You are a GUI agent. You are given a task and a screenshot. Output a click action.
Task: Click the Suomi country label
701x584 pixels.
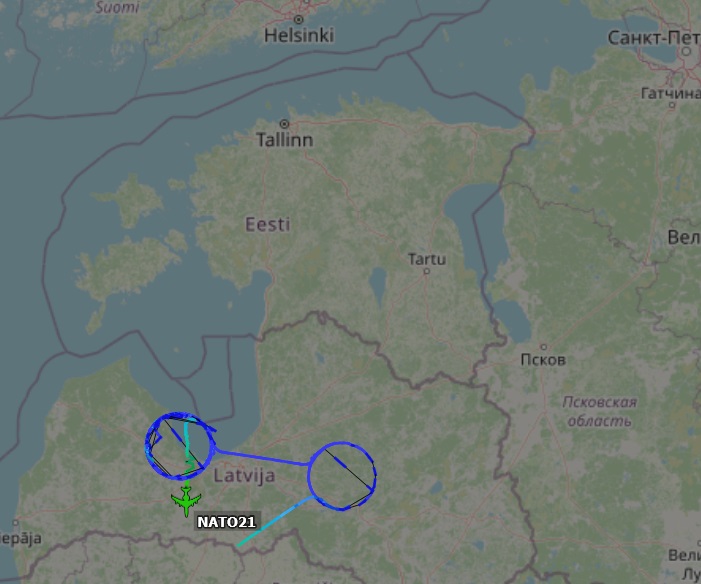coord(117,7)
